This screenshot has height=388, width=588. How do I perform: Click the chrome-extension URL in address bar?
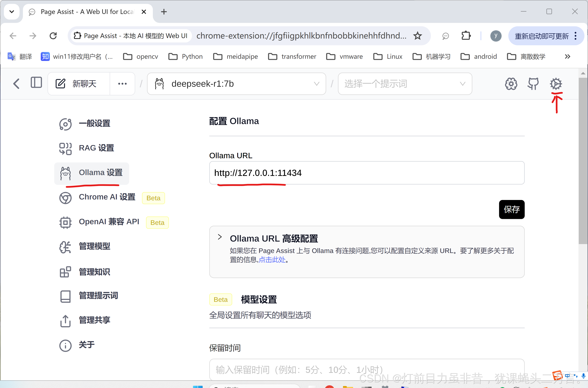(x=301, y=36)
